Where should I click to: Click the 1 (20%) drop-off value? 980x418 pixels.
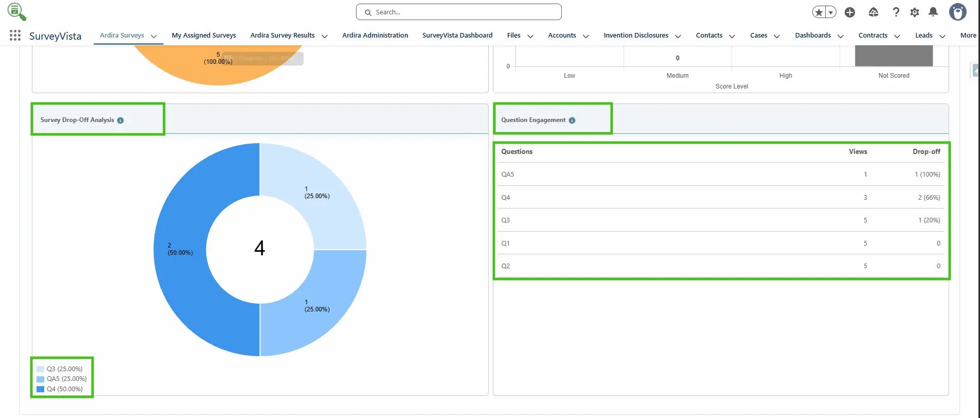[929, 220]
